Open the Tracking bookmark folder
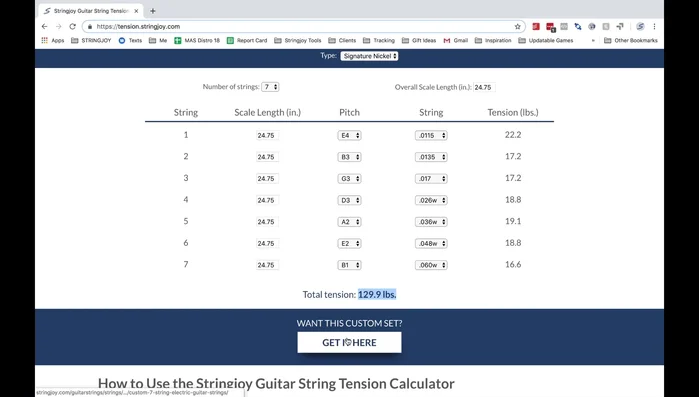The height and width of the screenshot is (397, 699). pos(379,40)
